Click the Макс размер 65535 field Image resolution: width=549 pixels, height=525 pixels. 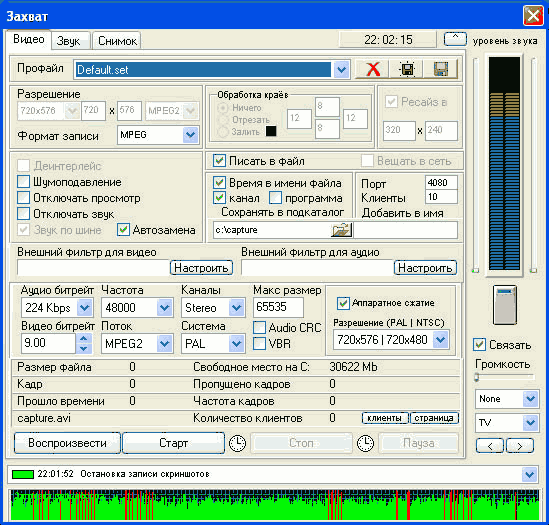278,308
